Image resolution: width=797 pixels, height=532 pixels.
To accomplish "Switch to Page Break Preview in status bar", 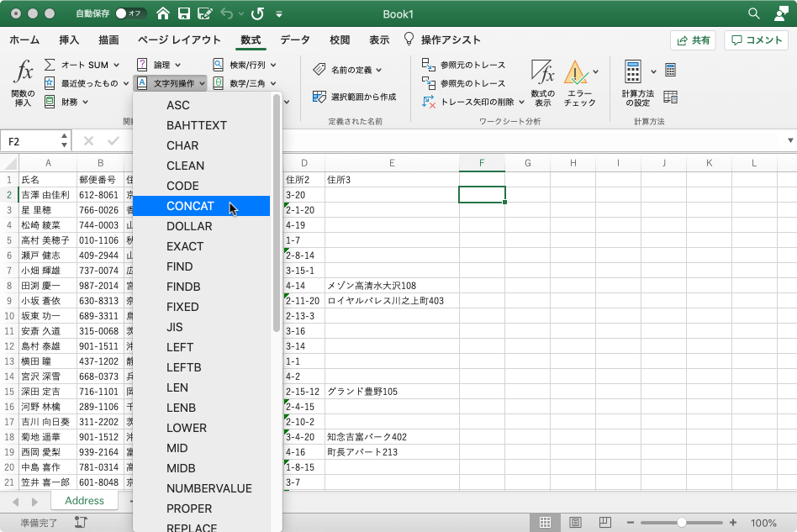I will tap(604, 523).
